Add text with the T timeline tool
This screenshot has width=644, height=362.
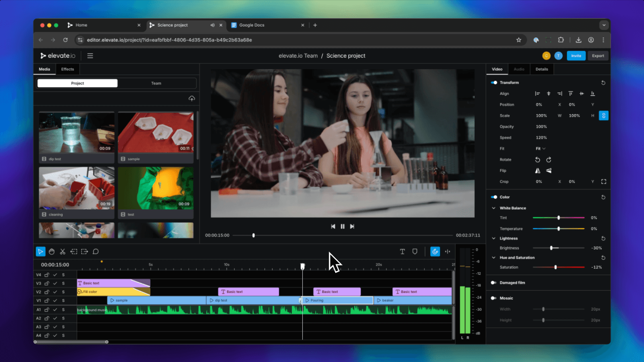402,252
